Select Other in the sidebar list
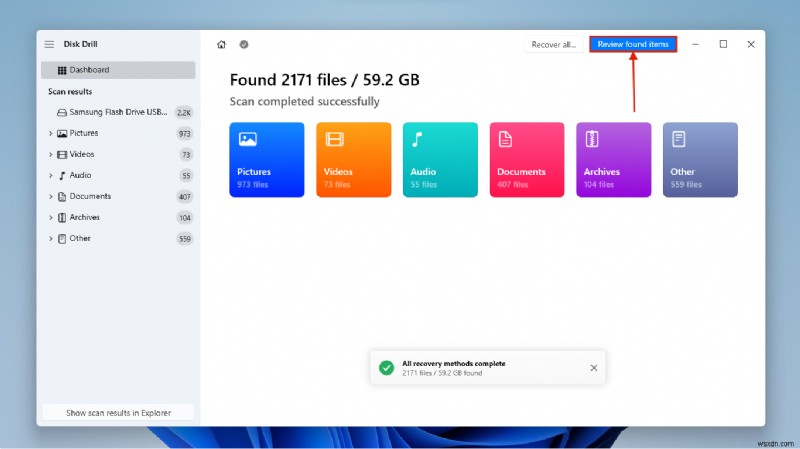 click(x=118, y=238)
